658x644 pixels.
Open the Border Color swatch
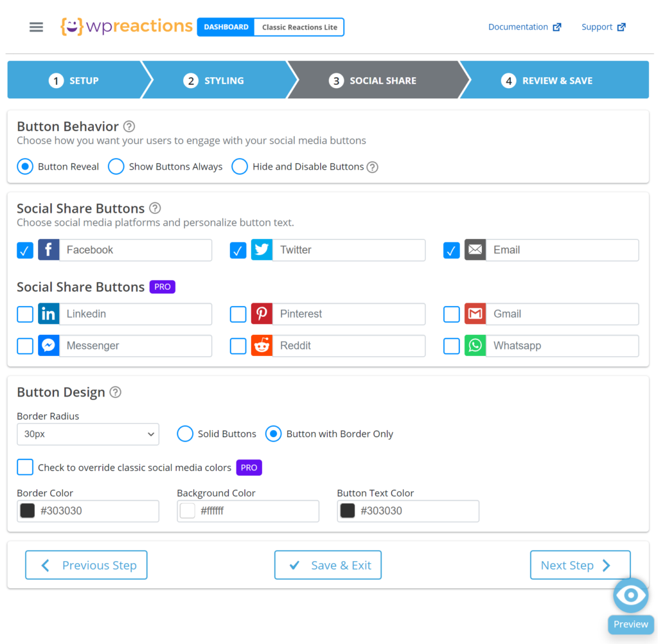click(x=28, y=511)
